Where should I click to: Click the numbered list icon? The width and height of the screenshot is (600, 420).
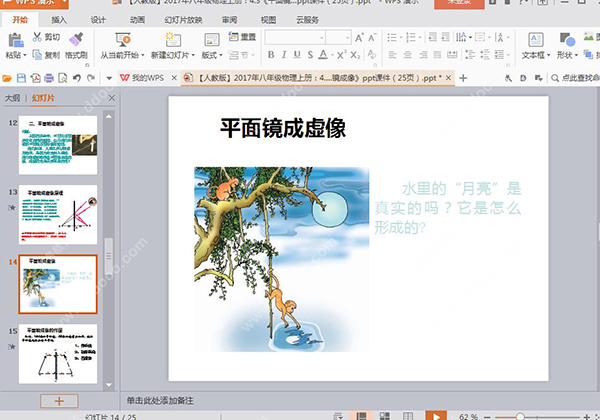coord(411,37)
